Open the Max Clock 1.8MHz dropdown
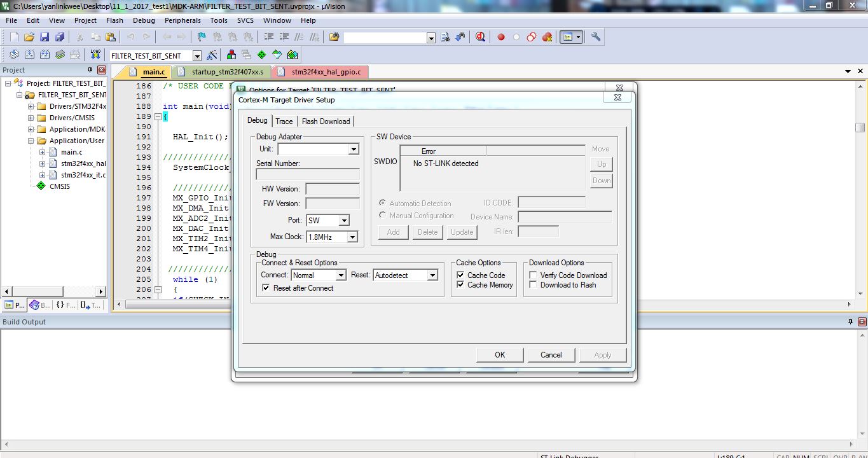 tap(352, 237)
